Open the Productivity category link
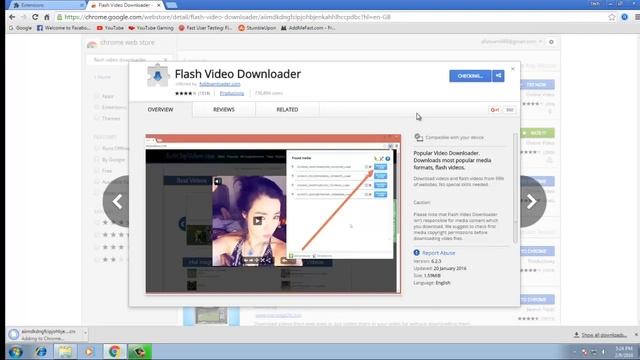Viewport: 640px width, 360px height. tap(232, 93)
